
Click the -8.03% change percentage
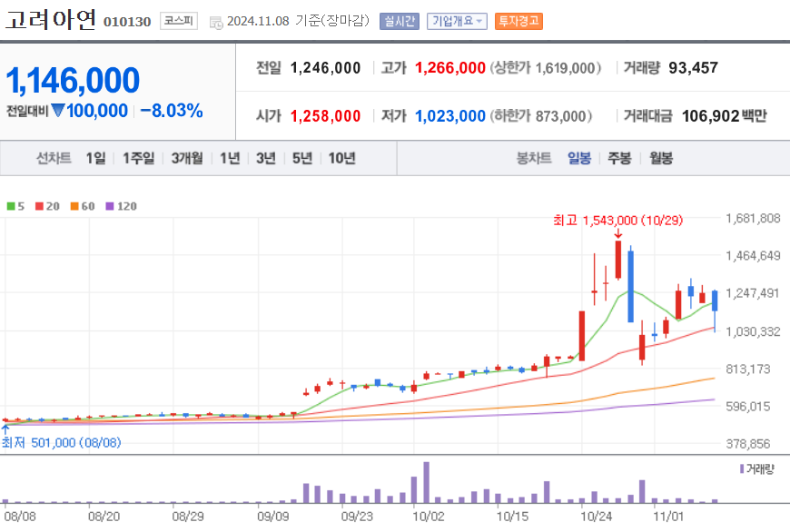coord(172,111)
